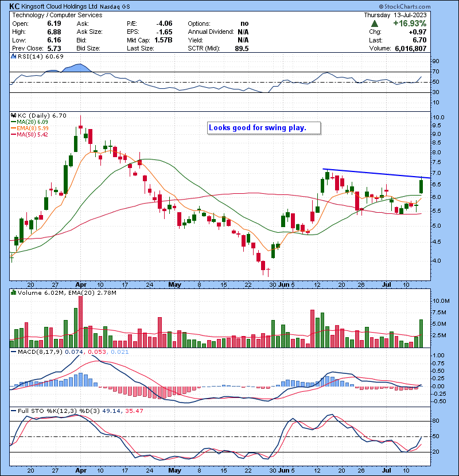Viewport: 459px width, 476px height.
Task: Click the 'Volume 6.02M, EMA(20) 2.78M' label
Action: [x=67, y=292]
